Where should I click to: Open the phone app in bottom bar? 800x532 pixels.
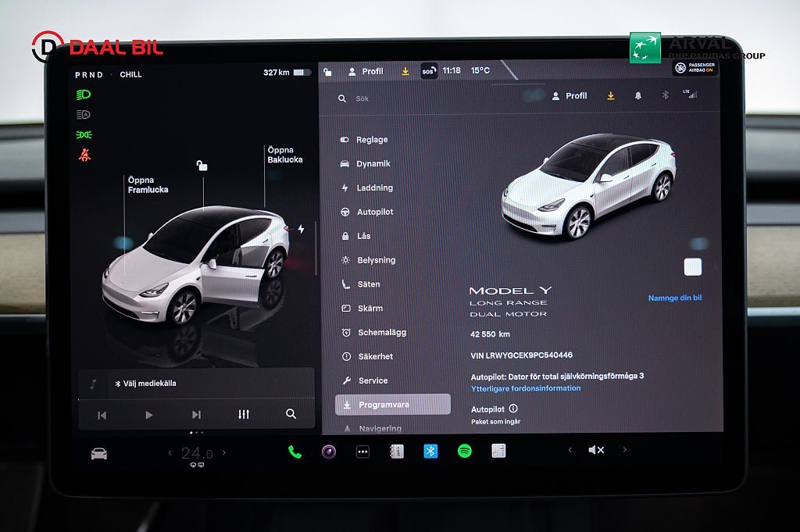point(295,451)
